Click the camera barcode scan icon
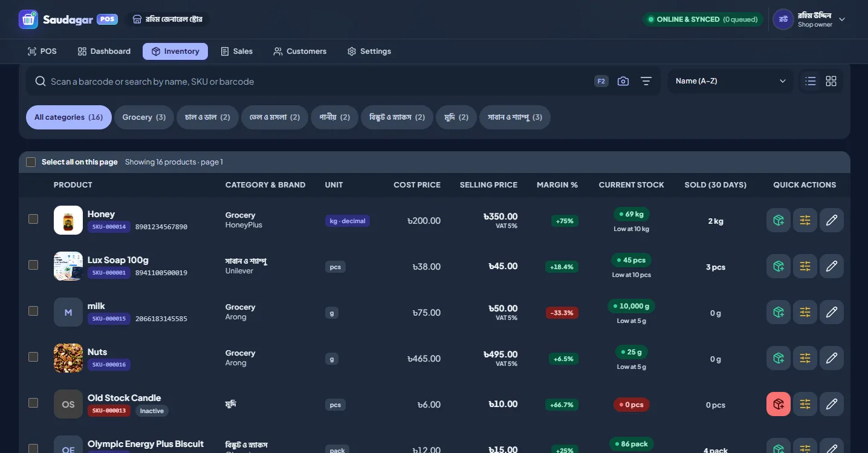 pyautogui.click(x=623, y=81)
